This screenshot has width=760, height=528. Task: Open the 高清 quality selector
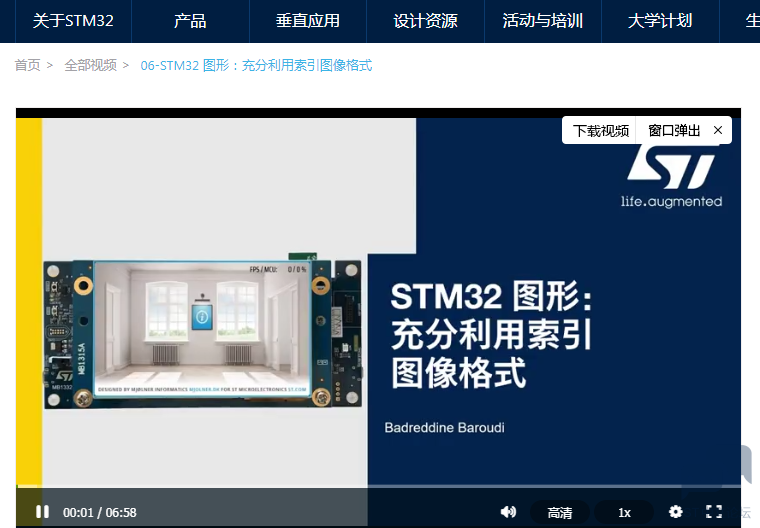pyautogui.click(x=560, y=512)
